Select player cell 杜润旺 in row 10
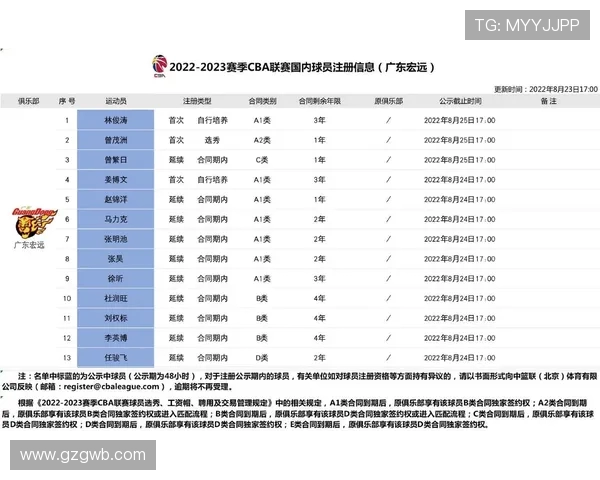 point(116,299)
